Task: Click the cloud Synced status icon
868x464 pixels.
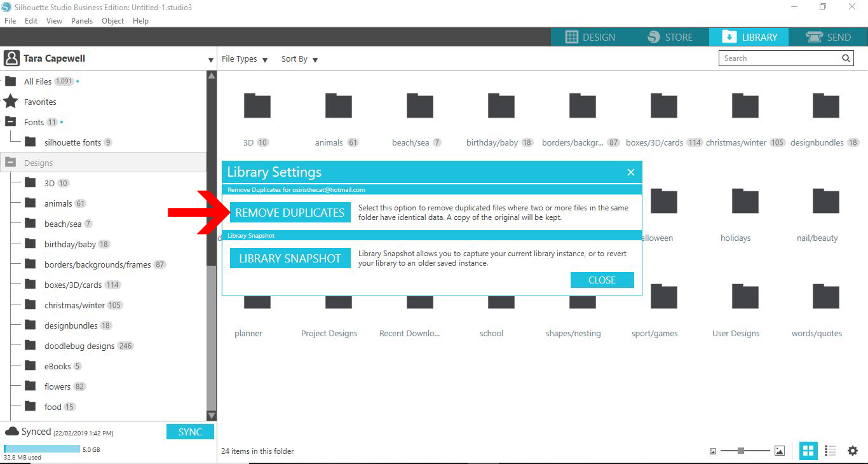Action: pos(11,432)
